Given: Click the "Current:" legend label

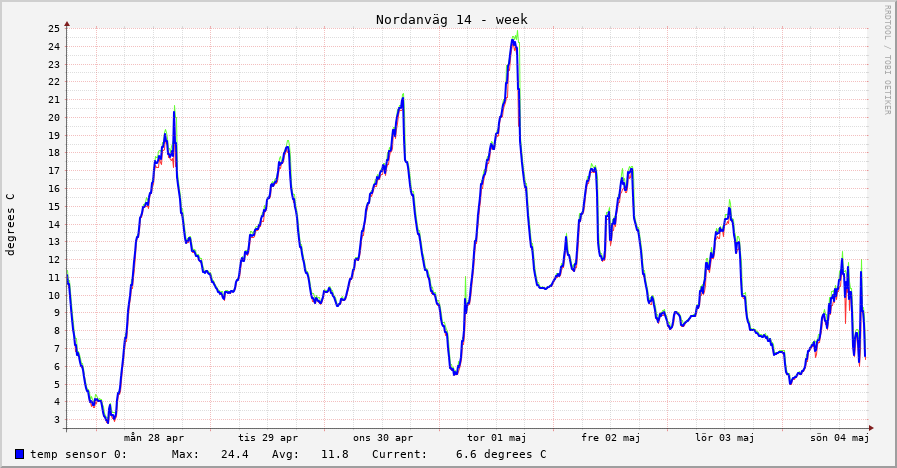Looking at the screenshot, I should [399, 454].
